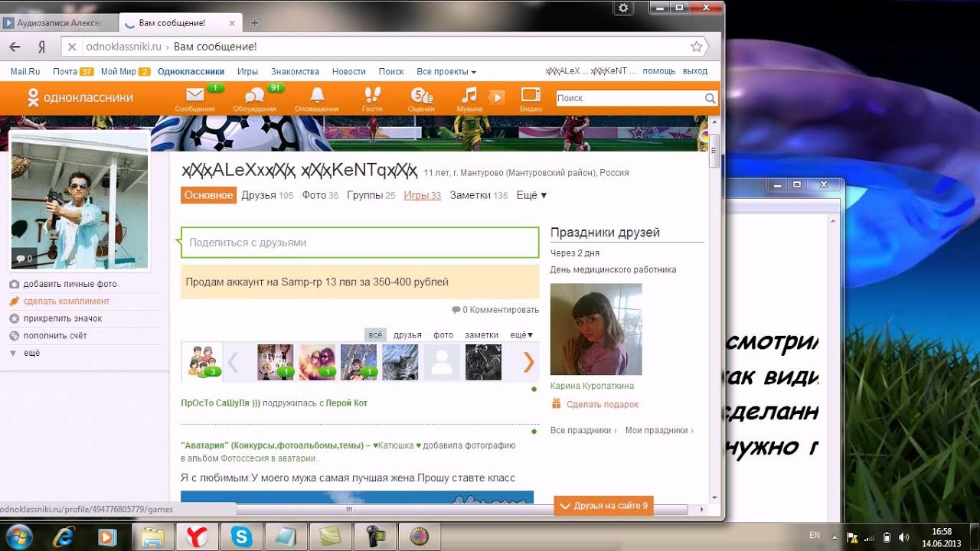Open Skype from the taskbar
980x551 pixels.
click(242, 536)
